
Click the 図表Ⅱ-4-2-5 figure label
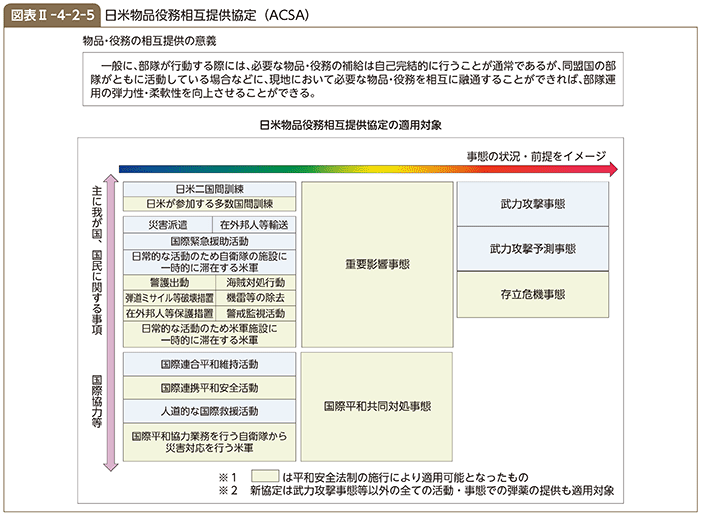pyautogui.click(x=52, y=15)
